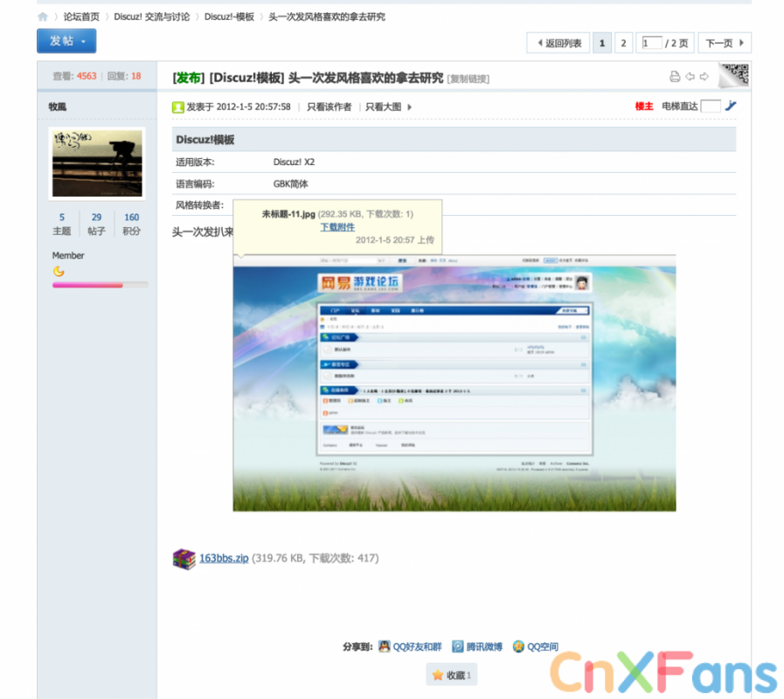Click the previous thread arrow icon

point(690,77)
